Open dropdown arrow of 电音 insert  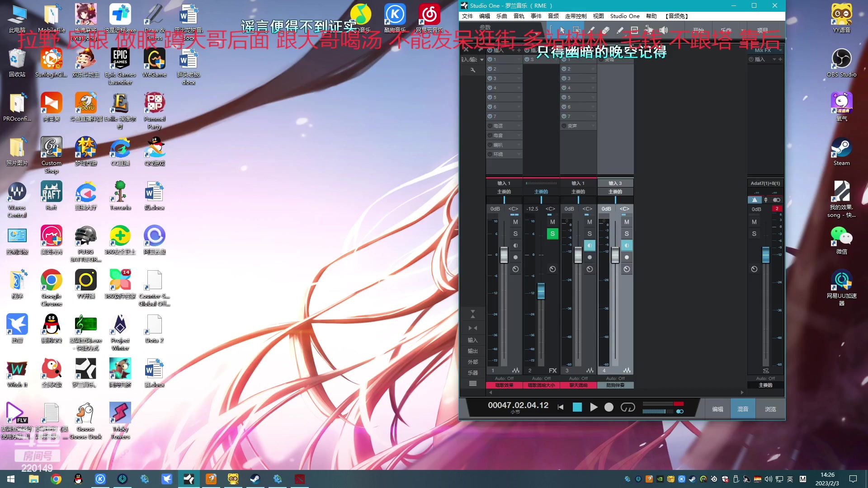coord(519,135)
